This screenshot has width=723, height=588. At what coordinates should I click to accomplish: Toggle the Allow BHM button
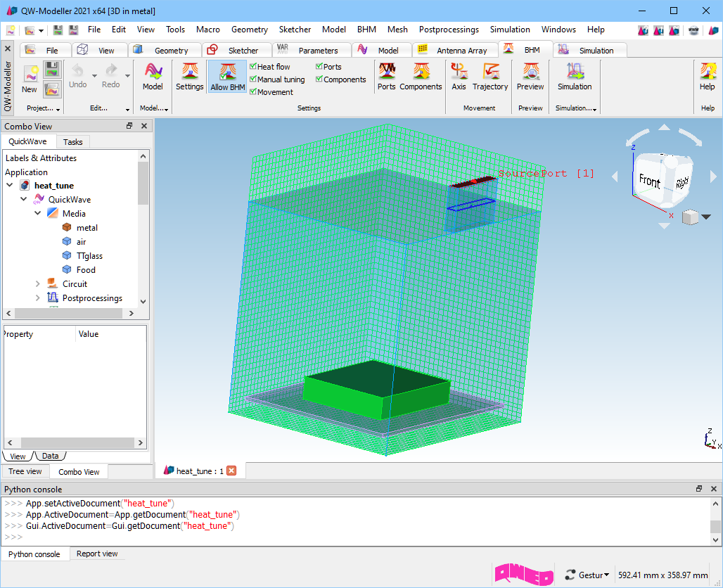228,77
